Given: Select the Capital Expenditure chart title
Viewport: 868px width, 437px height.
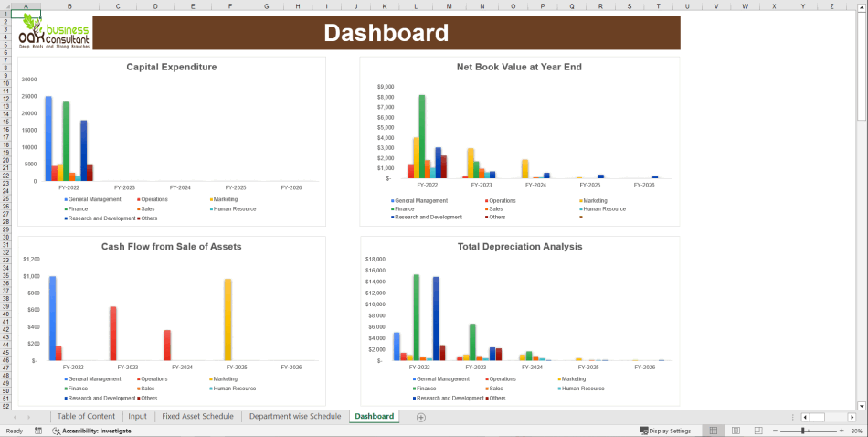Looking at the screenshot, I should 172,67.
